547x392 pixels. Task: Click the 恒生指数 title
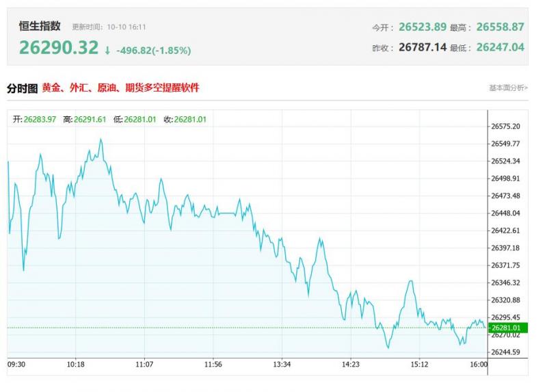(40, 26)
